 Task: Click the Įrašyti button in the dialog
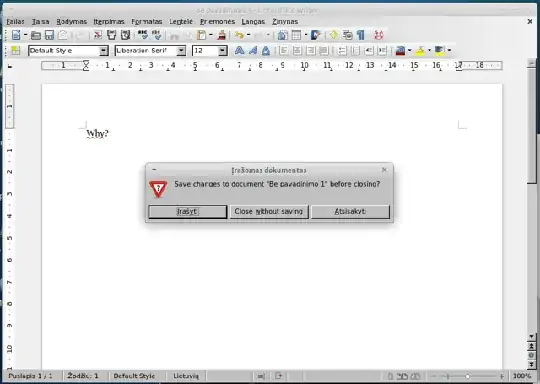coord(188,211)
